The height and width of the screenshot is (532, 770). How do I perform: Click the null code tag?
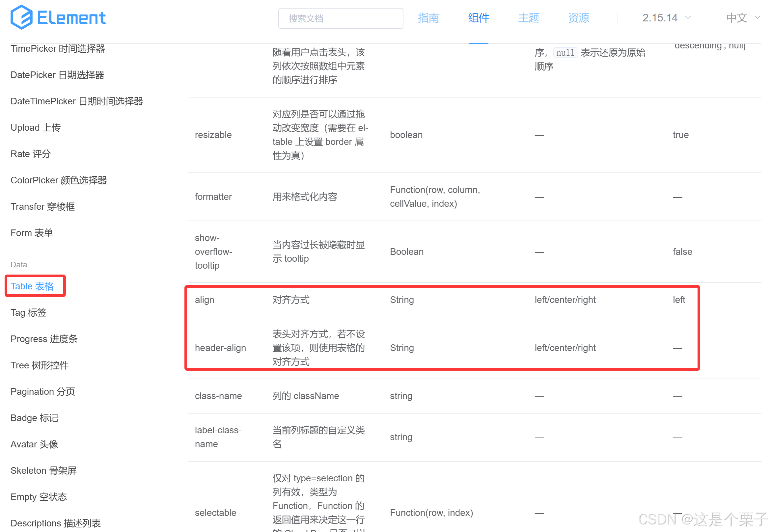tap(565, 53)
